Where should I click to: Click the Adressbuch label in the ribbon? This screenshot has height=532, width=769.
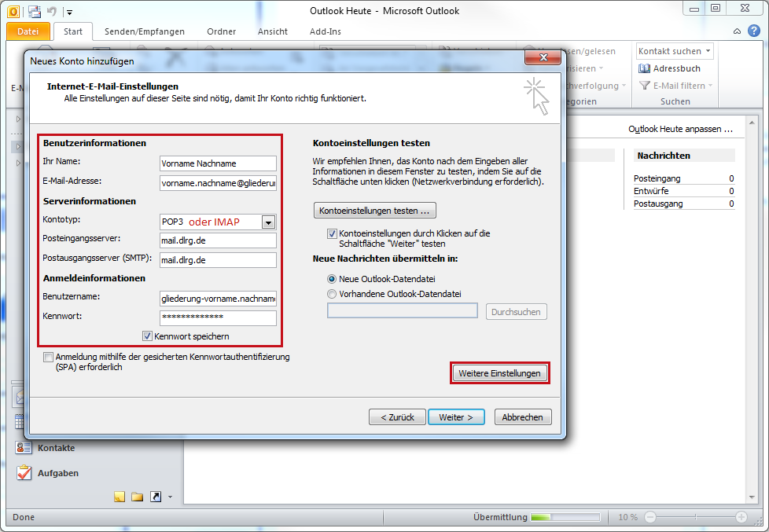click(x=676, y=68)
